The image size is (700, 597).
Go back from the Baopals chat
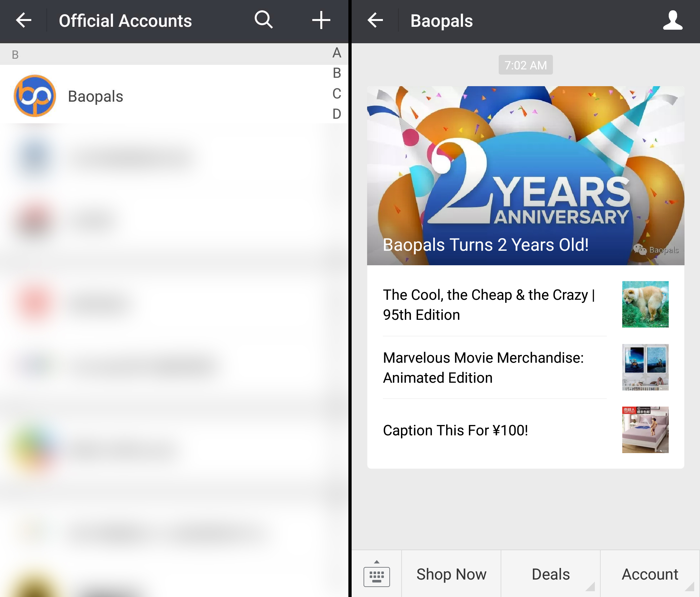tap(375, 21)
